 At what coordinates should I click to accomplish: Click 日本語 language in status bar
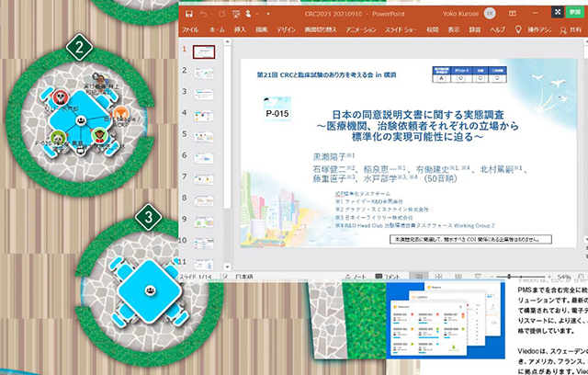(244, 277)
